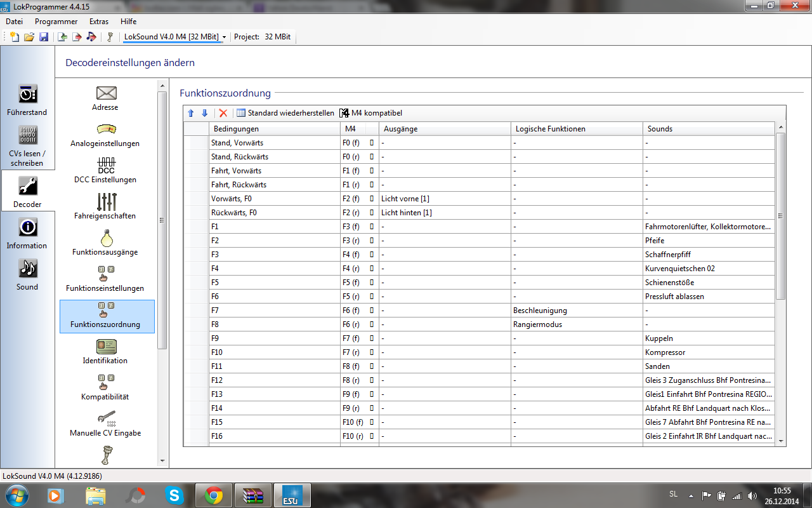Delete the selected row with the red X
Image resolution: width=812 pixels, height=508 pixels.
point(223,113)
